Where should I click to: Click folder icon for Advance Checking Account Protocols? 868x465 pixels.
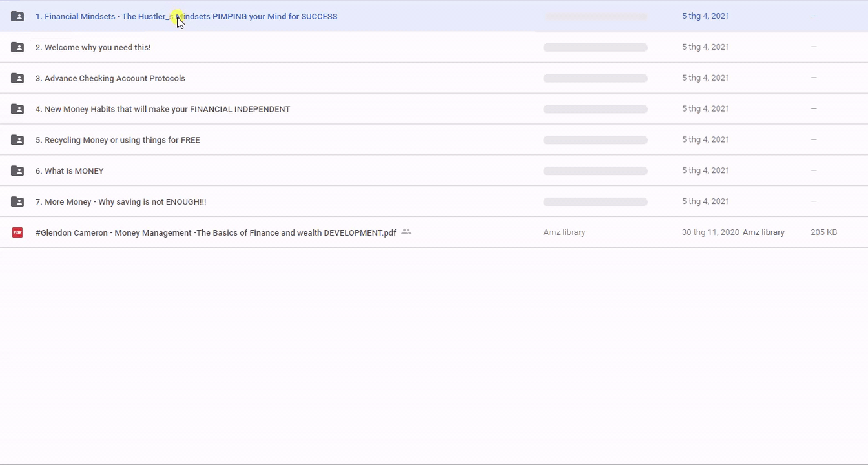pyautogui.click(x=17, y=78)
